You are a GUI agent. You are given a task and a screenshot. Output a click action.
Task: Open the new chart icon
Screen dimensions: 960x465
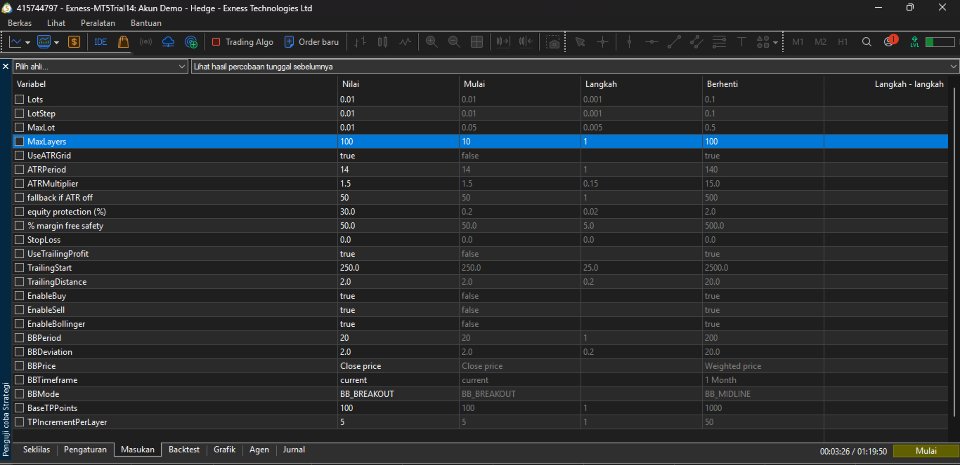coord(15,42)
